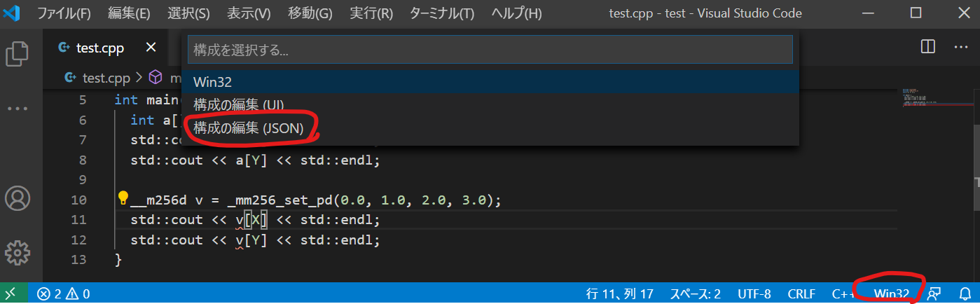Viewport: 980px width, 304px height.
Task: Click the split editor icon
Action: [x=927, y=48]
